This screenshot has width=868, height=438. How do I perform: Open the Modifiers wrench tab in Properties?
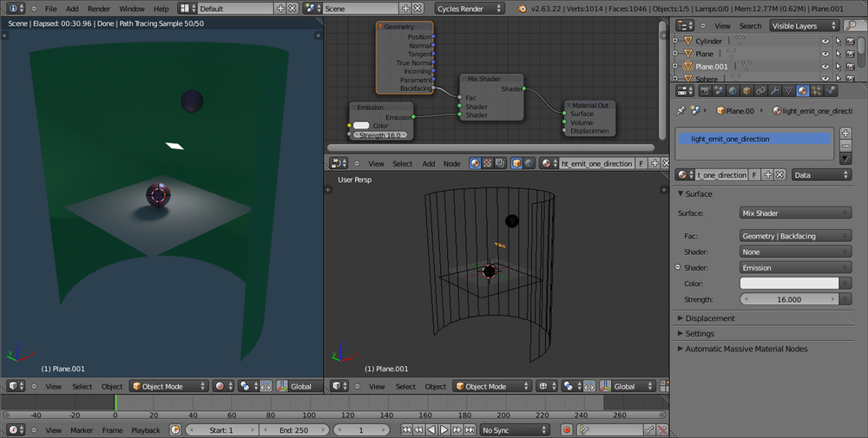point(774,90)
